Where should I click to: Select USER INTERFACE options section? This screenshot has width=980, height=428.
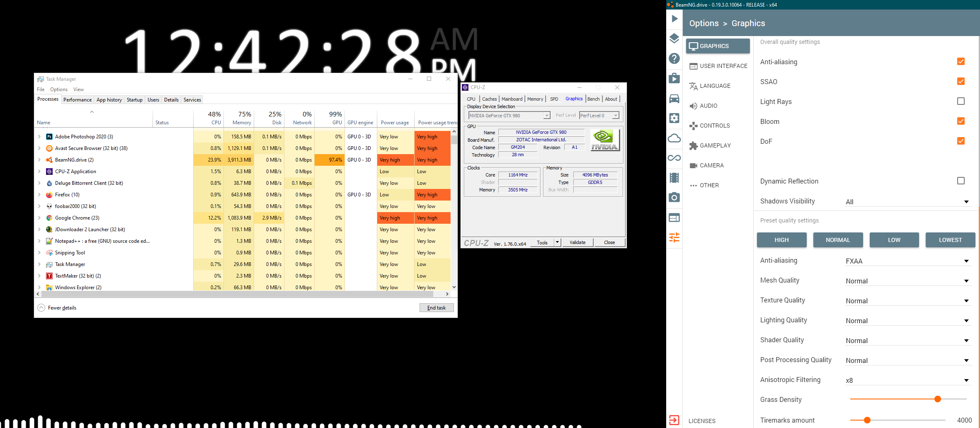[718, 66]
